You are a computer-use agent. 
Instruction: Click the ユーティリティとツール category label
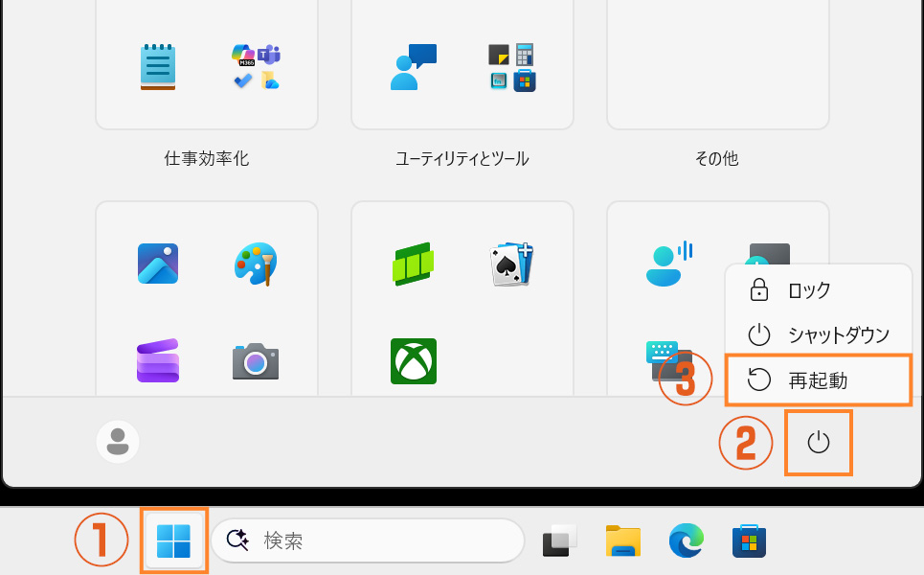(462, 159)
